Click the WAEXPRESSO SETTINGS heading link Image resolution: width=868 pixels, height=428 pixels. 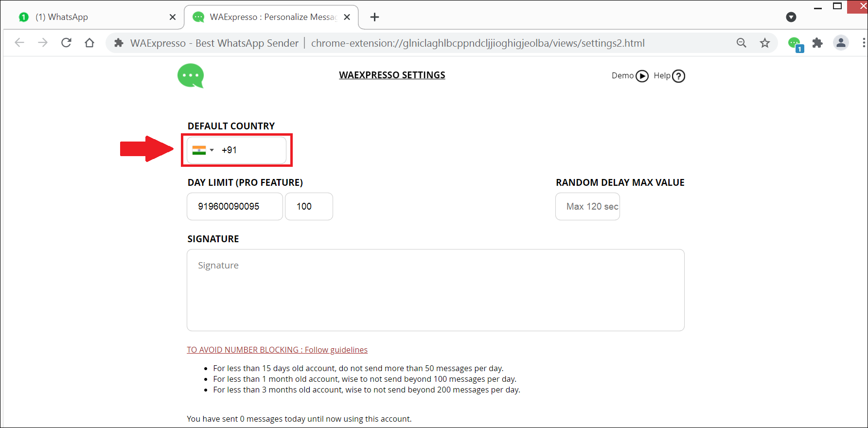click(392, 75)
